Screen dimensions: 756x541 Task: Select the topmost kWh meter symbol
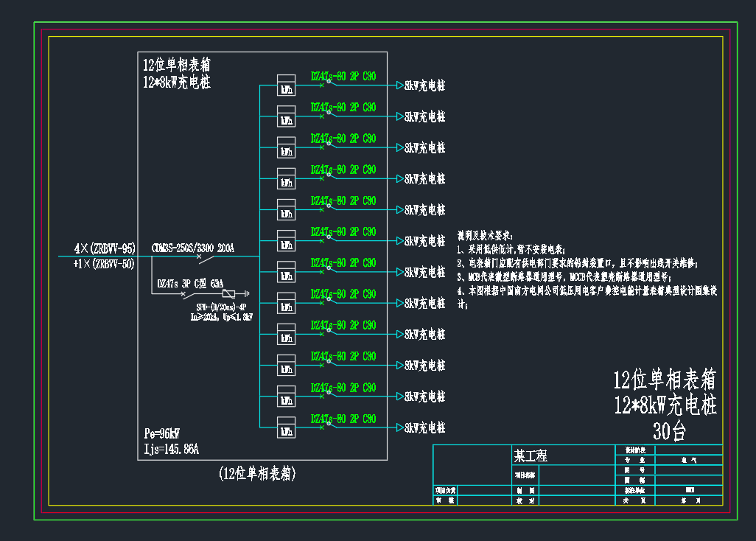coord(286,85)
